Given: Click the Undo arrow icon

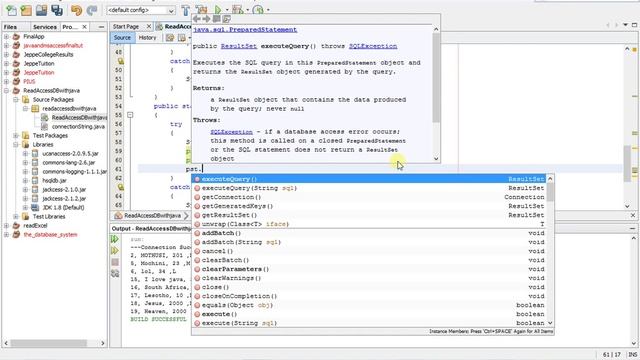Looking at the screenshot, I should [x=76, y=10].
